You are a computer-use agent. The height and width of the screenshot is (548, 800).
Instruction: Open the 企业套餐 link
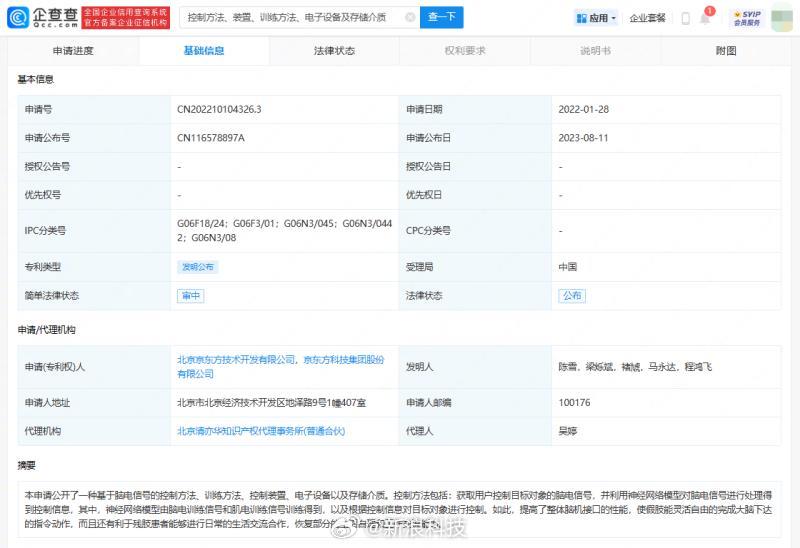coord(647,18)
